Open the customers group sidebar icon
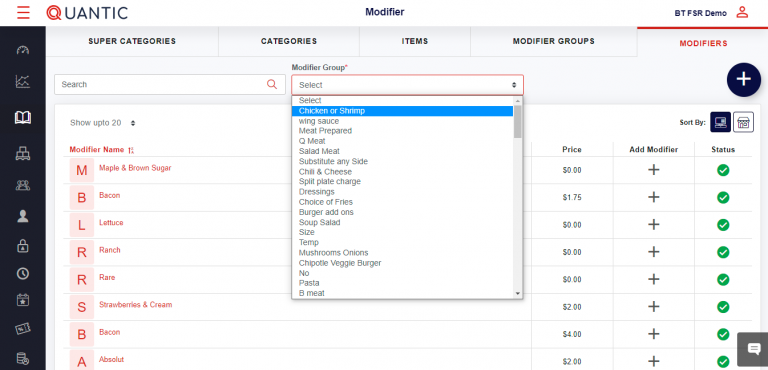 click(x=23, y=185)
